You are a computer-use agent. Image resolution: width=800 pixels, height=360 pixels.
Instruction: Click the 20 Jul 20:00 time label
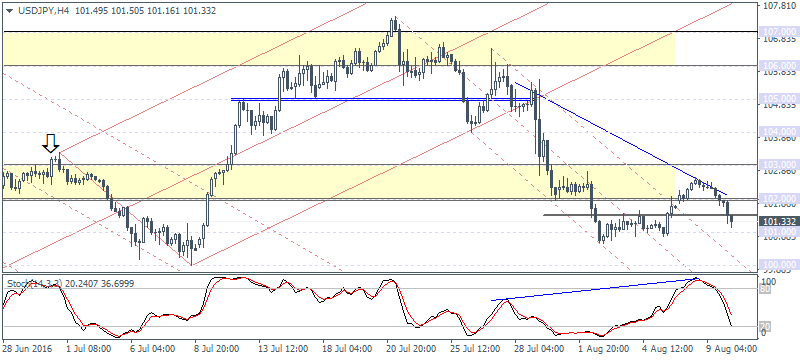[x=411, y=350]
